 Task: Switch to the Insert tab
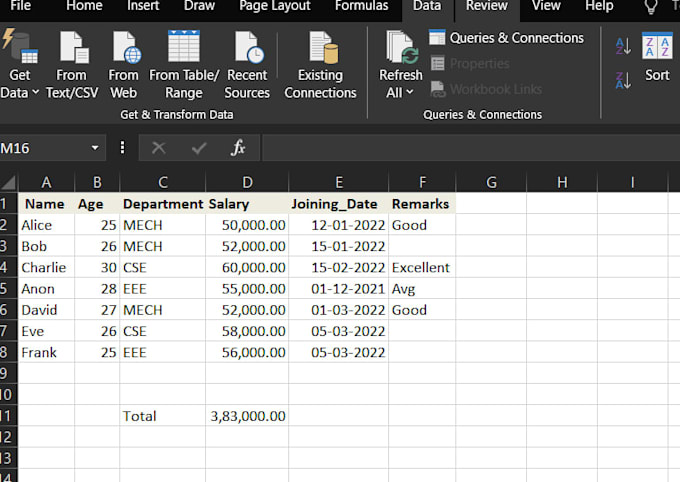tap(143, 6)
